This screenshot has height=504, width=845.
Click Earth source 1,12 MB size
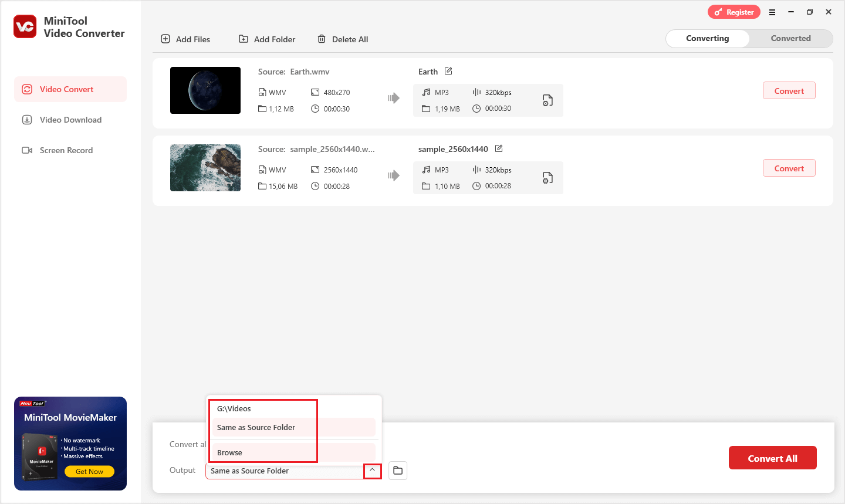(x=281, y=109)
